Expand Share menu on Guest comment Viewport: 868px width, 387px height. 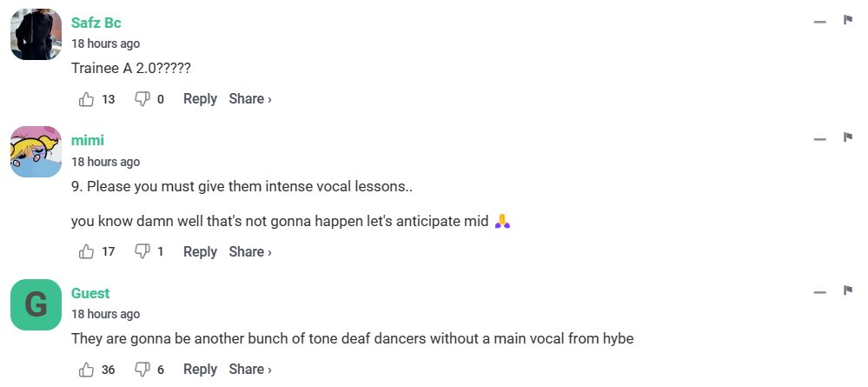click(250, 370)
